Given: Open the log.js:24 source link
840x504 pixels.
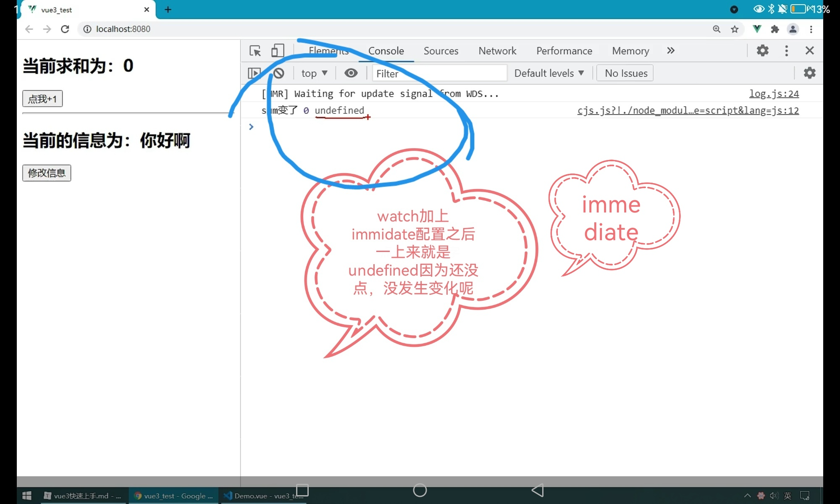Looking at the screenshot, I should click(774, 94).
